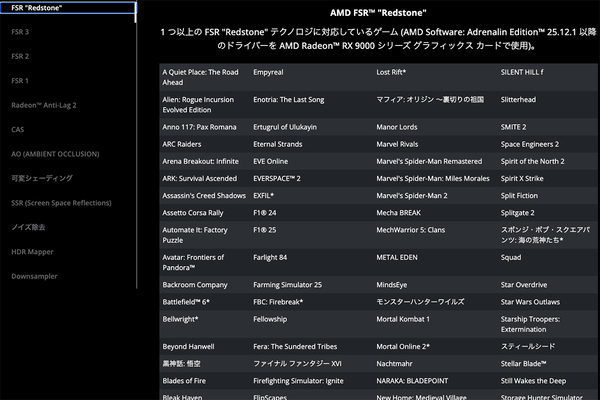Open AO (AMBIENT OCCLUSION) tab
The height and width of the screenshot is (400, 600).
55,154
